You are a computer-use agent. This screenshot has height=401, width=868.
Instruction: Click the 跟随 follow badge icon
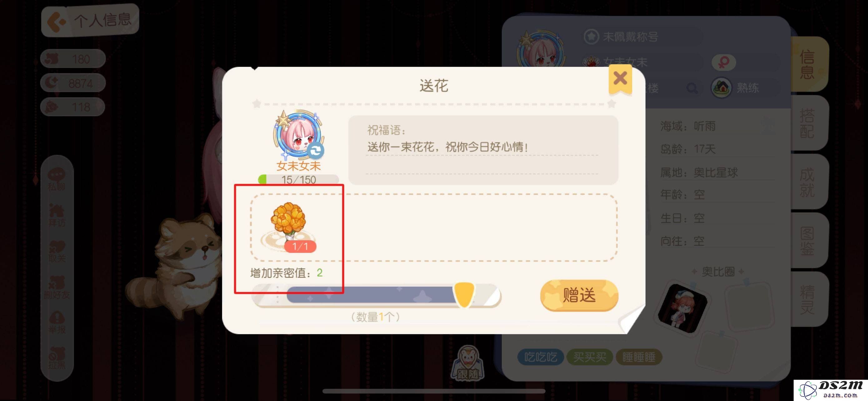tap(467, 364)
